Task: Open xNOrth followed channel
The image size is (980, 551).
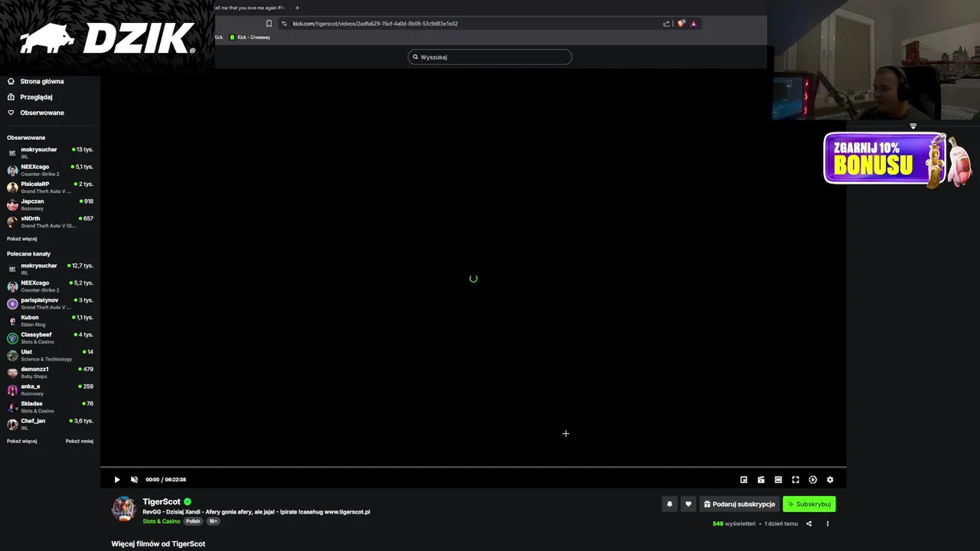Action: (50, 222)
